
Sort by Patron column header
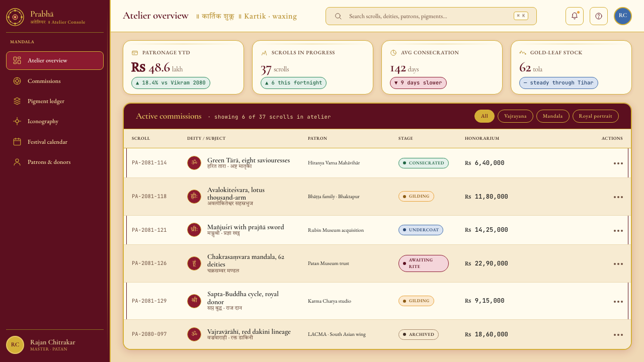[317, 138]
